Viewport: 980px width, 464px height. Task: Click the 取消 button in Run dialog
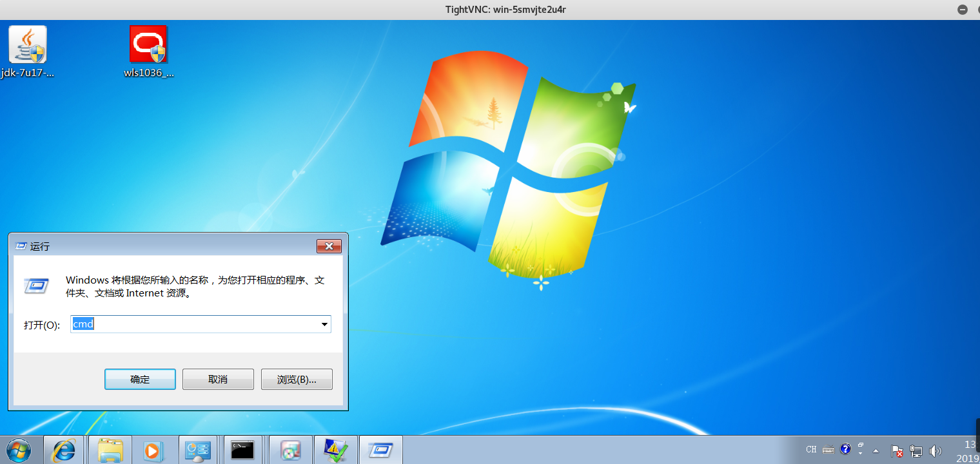point(218,379)
